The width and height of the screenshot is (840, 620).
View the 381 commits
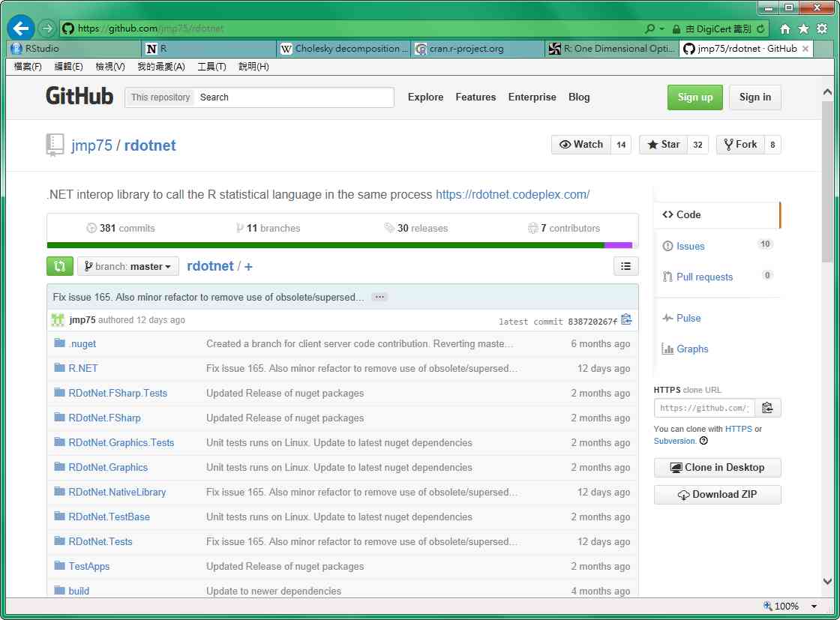(x=121, y=228)
